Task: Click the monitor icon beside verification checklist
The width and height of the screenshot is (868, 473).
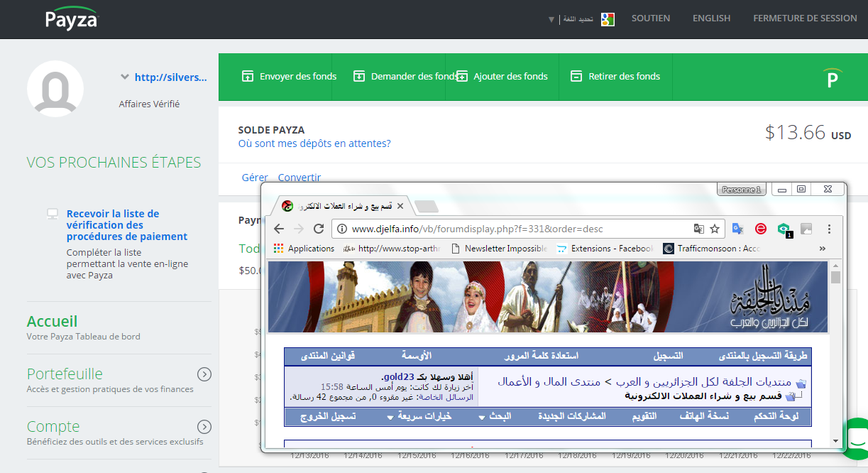Action: pyautogui.click(x=52, y=213)
